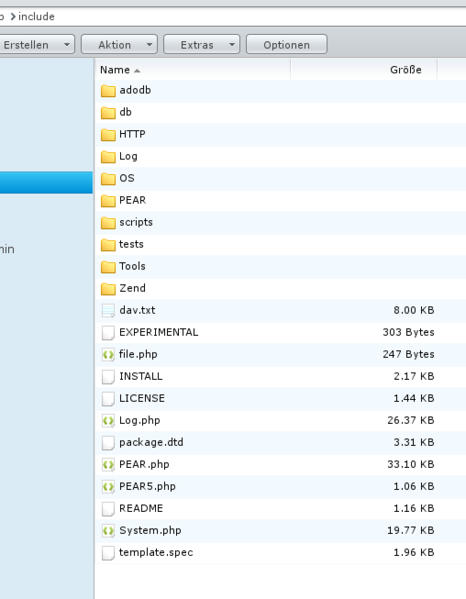Click the LICENSE file icon
Viewport: 466px width, 599px height.
point(108,399)
